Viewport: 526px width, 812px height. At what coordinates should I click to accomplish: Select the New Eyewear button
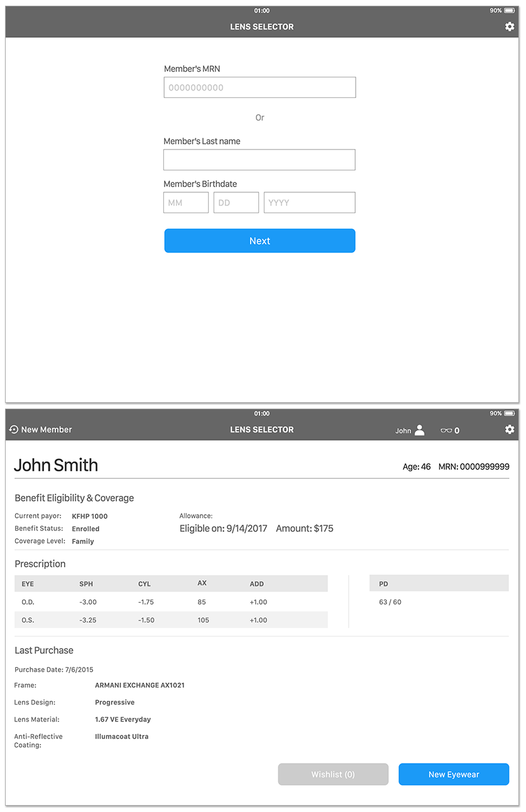pos(453,774)
